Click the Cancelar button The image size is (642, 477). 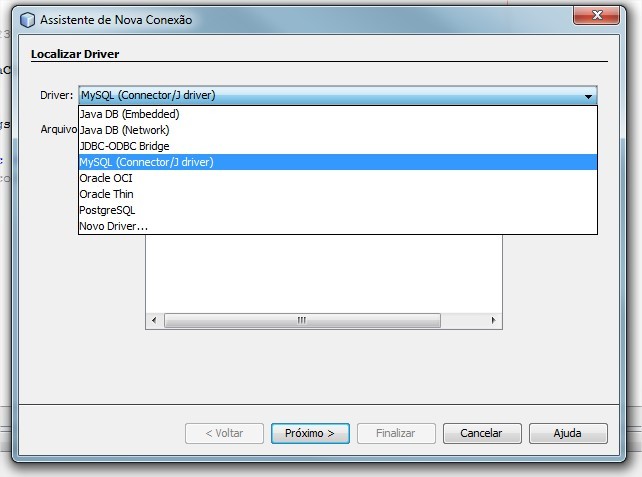point(482,433)
